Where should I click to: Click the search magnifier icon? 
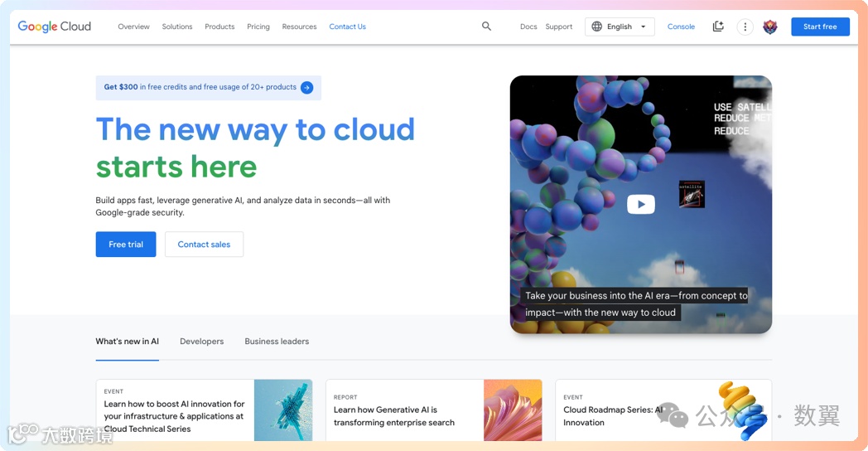tap(486, 26)
